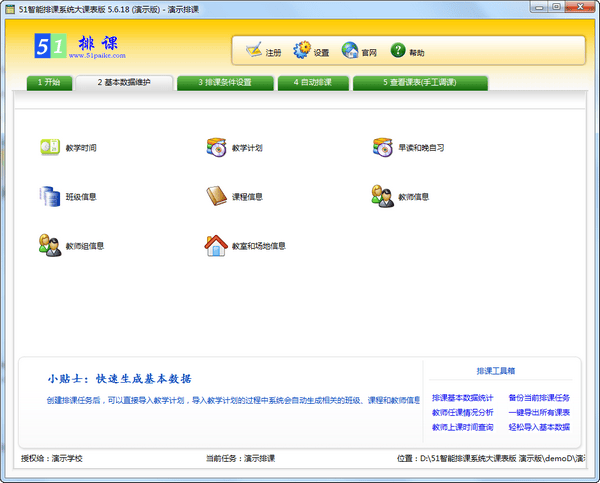Switch to the 1 开始 tab
Viewport: 600px width, 483px height.
click(49, 82)
